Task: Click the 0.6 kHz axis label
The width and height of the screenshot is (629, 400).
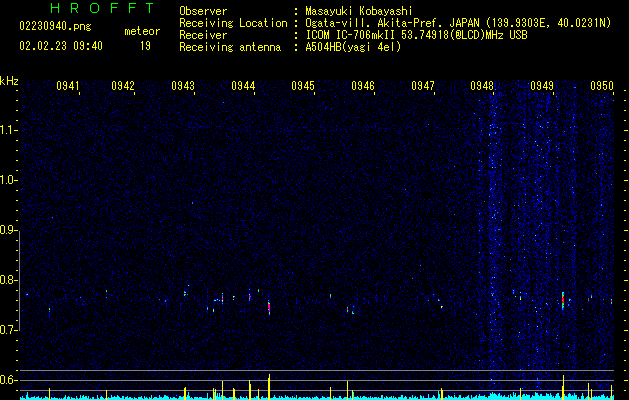Action: (9, 380)
